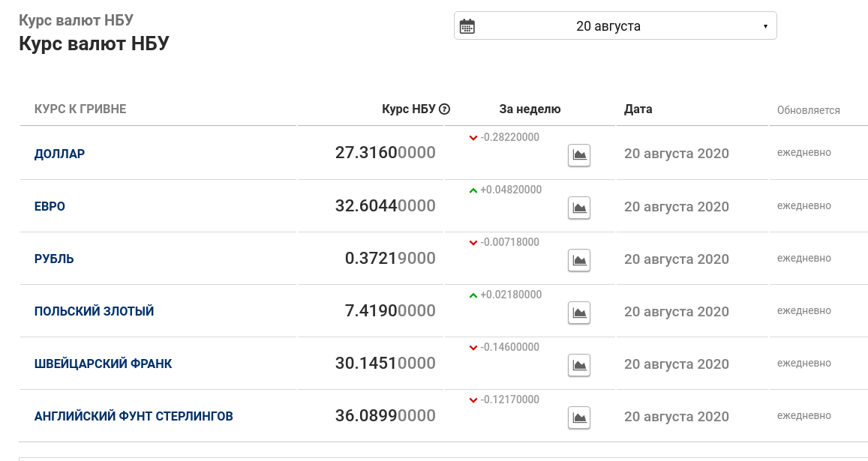
Task: Click the dollar rate value 27.31600000
Action: [x=386, y=153]
